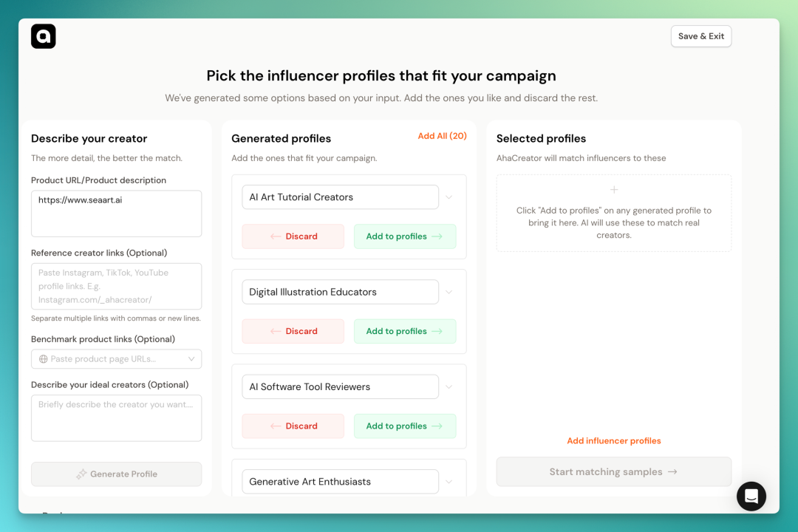Focus the Reference creator links text area
The height and width of the screenshot is (532, 798).
(x=117, y=286)
